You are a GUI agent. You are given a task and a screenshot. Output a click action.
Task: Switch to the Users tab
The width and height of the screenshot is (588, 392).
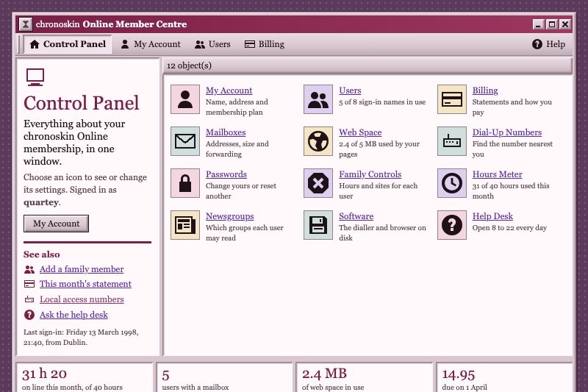point(212,44)
